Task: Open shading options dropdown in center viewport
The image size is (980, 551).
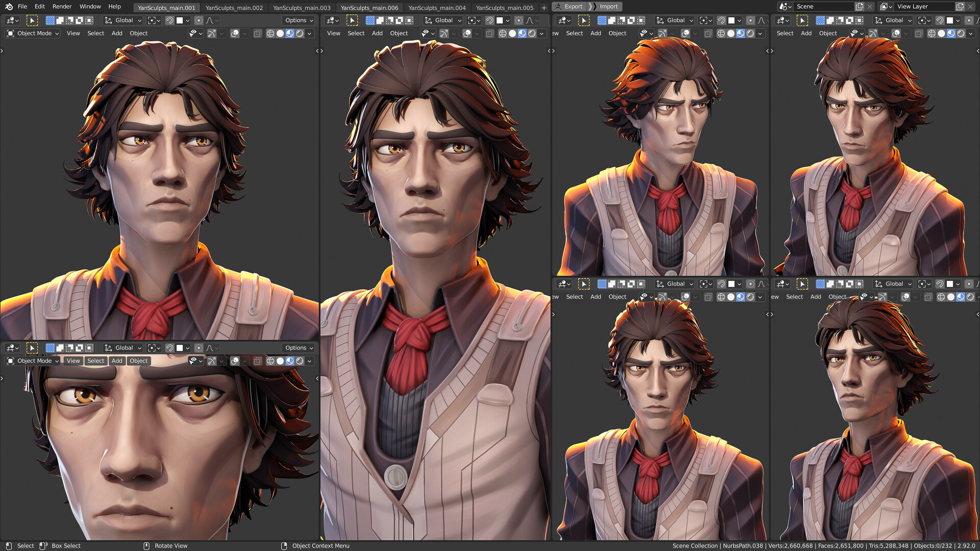Action: (x=542, y=33)
